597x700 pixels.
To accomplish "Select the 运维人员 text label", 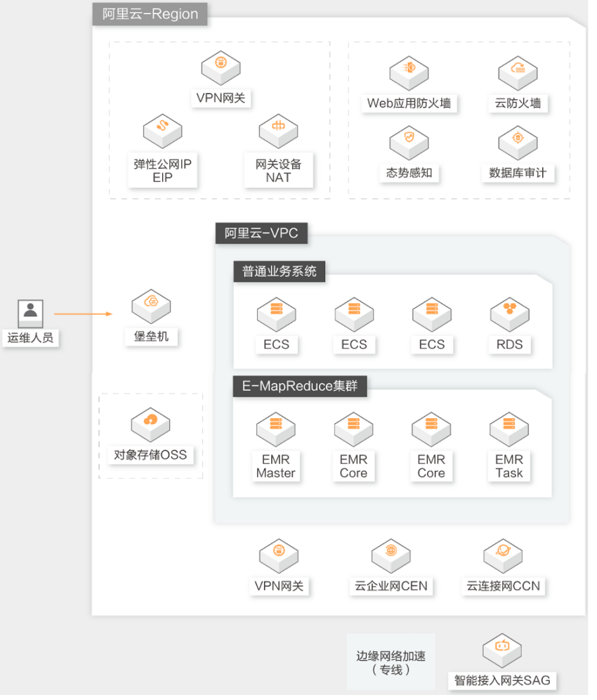I will (30, 337).
